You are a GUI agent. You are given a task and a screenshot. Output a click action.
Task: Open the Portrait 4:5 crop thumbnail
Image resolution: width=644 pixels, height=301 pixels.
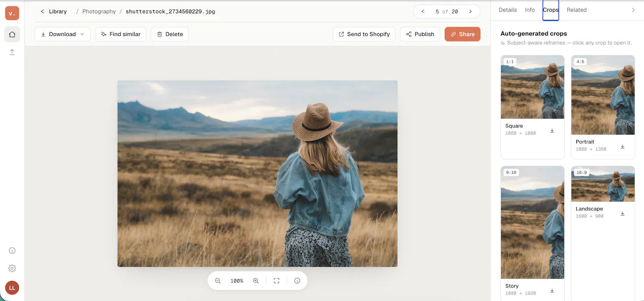603,95
